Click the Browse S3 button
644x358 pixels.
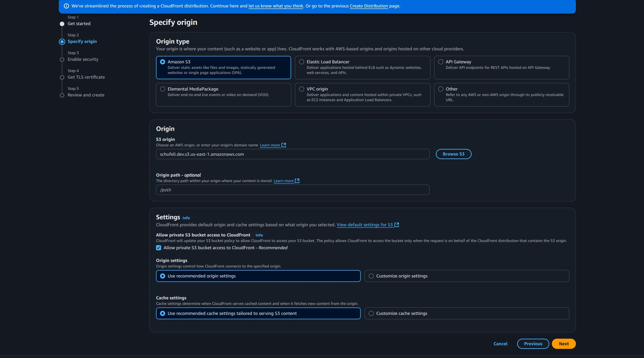tap(453, 154)
